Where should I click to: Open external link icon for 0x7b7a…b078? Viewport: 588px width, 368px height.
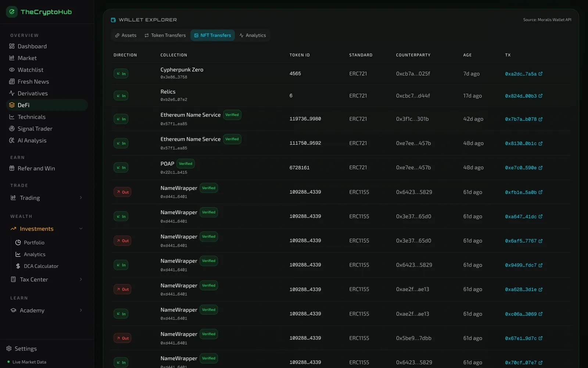541,119
